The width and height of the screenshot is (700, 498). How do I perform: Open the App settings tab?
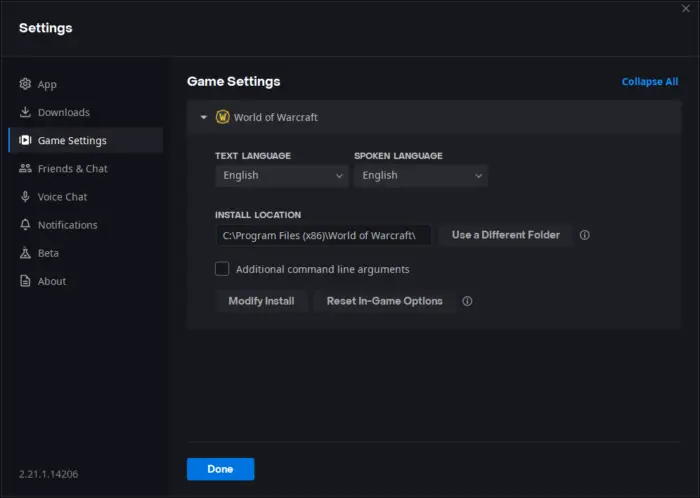(x=86, y=84)
